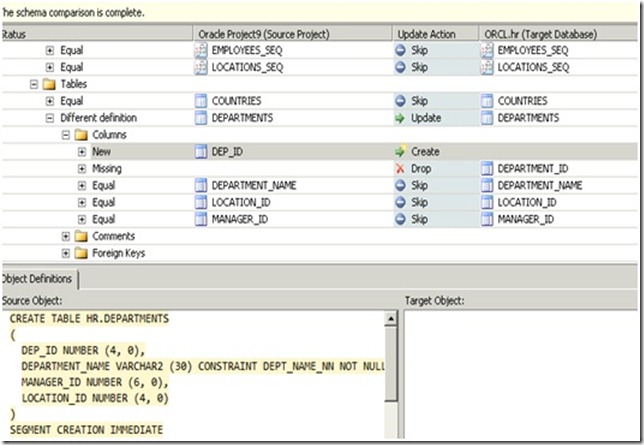Open the Skip action cell for DEPARTMENT_NAME
This screenshot has width=644, height=445.
coord(436,185)
